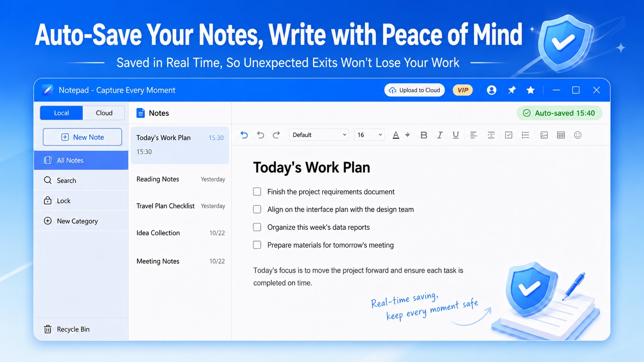
Task: Open the Recycle Bin
Action: pos(81,329)
